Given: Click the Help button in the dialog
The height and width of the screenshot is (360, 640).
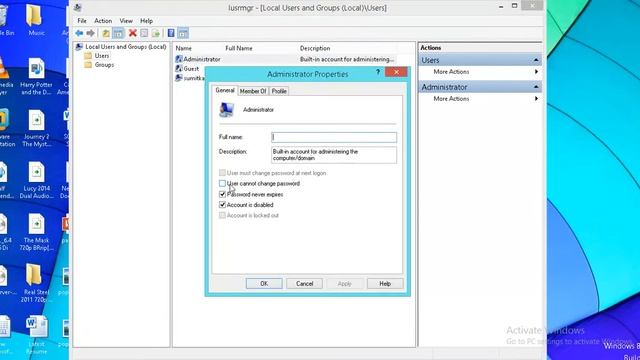Looking at the screenshot, I should 385,283.
